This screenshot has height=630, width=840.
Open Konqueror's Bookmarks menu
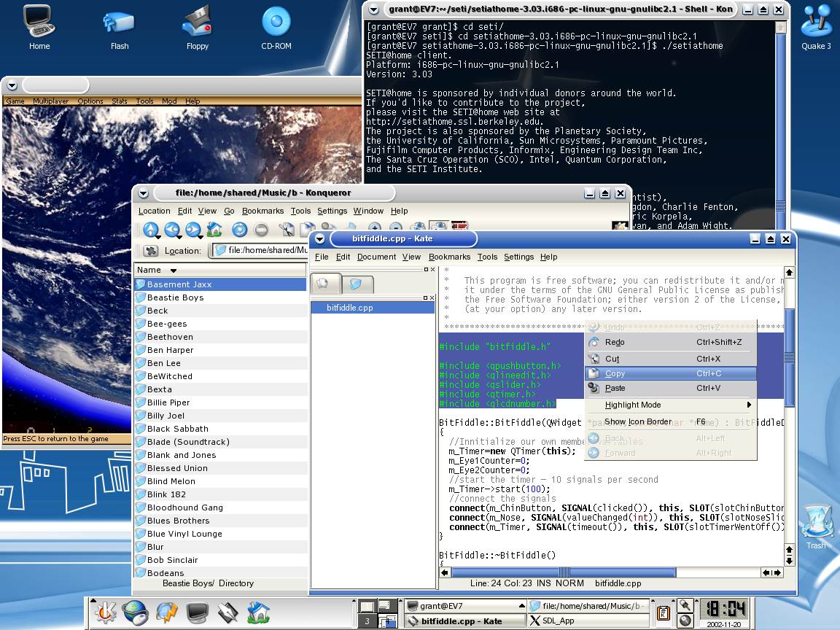click(262, 211)
